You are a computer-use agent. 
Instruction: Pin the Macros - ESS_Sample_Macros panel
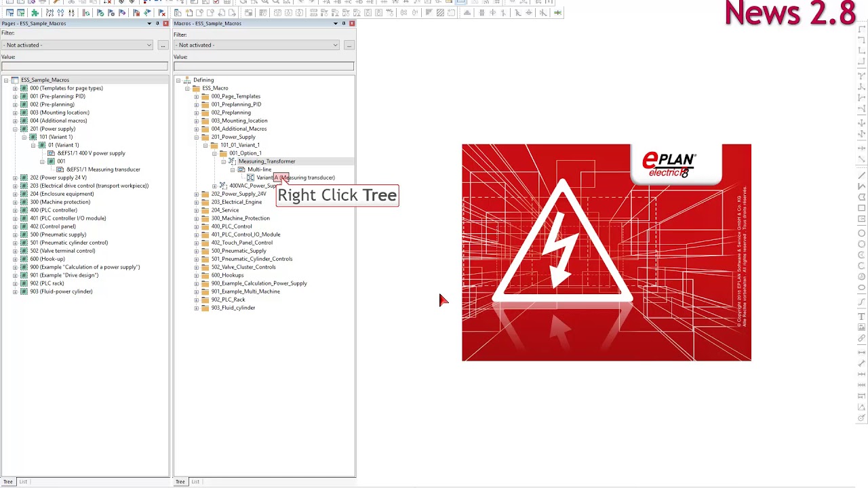click(x=344, y=24)
